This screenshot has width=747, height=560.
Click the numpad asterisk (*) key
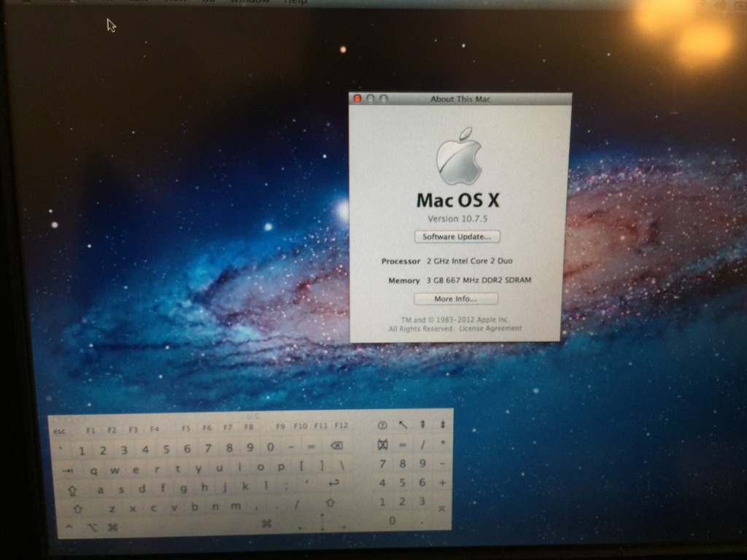[x=443, y=443]
